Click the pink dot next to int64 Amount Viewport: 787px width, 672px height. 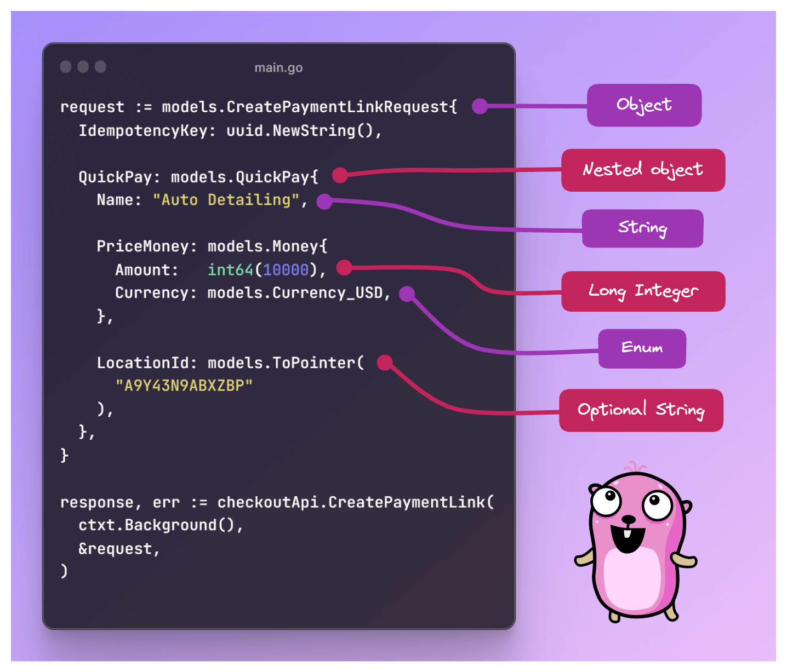[344, 268]
